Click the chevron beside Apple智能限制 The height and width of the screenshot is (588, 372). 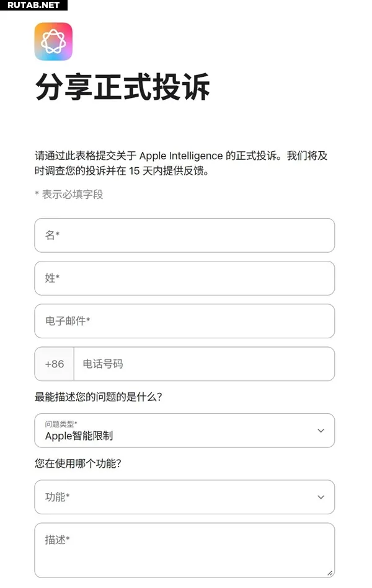coord(321,431)
